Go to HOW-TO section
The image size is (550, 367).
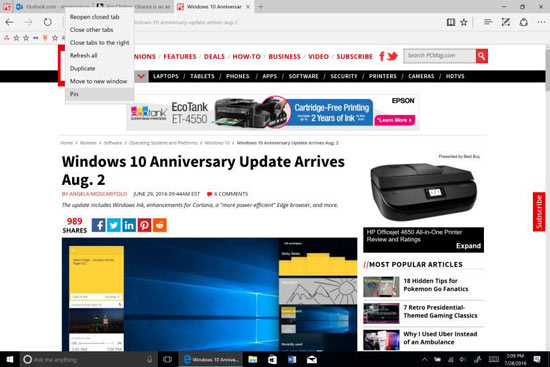[x=247, y=56]
